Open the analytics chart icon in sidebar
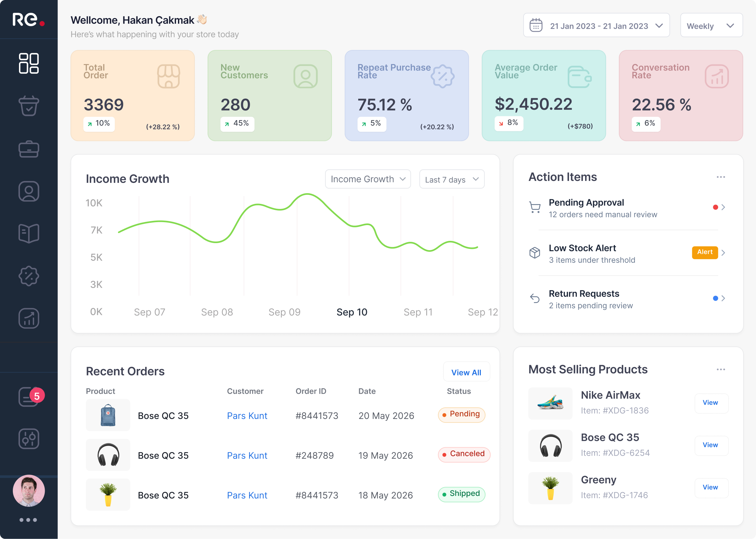756x539 pixels. (29, 318)
